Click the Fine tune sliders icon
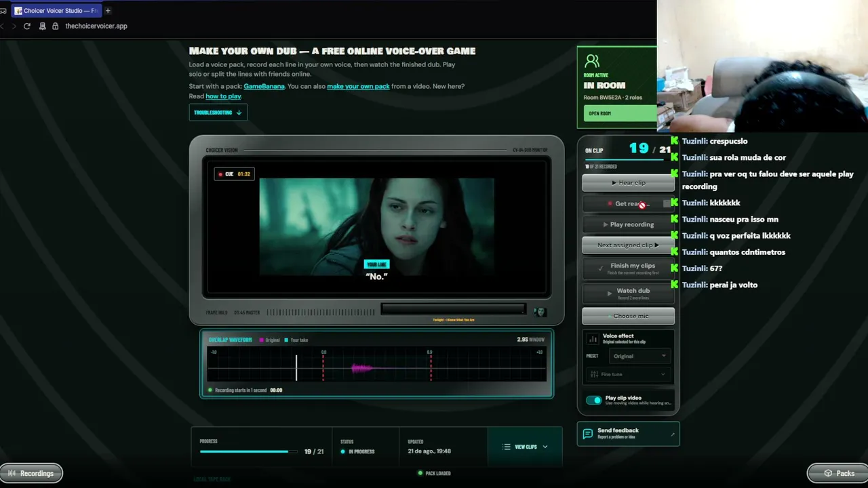Screen dimensions: 868x488 click(594, 374)
